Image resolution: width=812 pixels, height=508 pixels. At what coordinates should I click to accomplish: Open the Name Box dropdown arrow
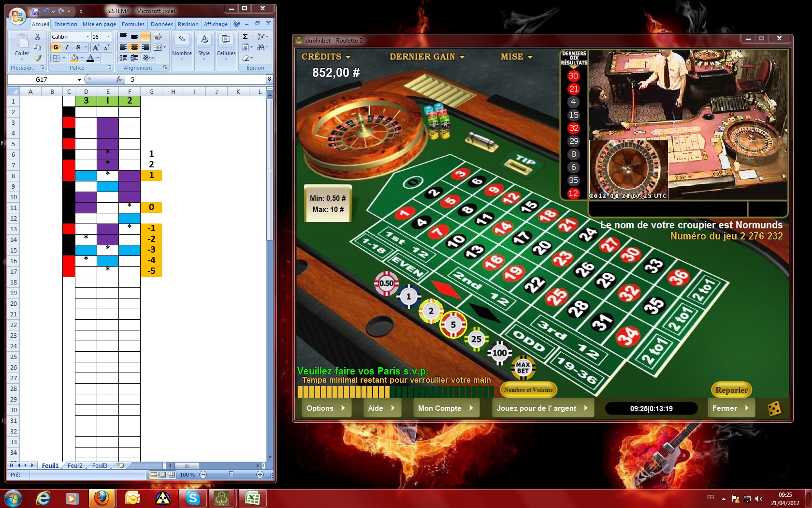coord(79,80)
